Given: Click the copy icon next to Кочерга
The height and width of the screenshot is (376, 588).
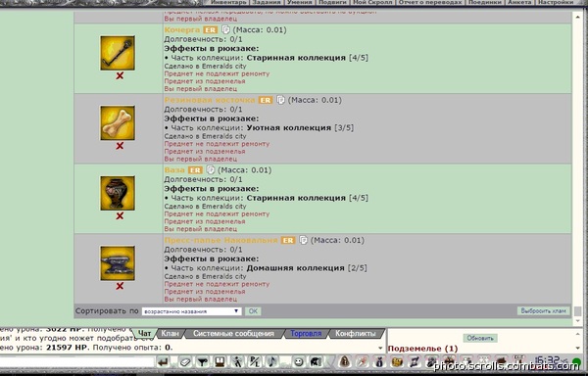Looking at the screenshot, I should point(225,29).
